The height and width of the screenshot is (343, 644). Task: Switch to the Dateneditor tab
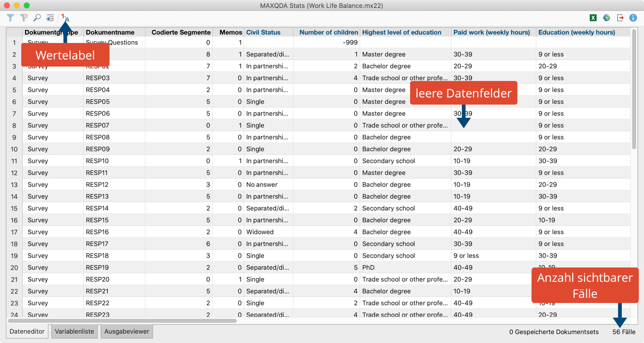coord(27,331)
